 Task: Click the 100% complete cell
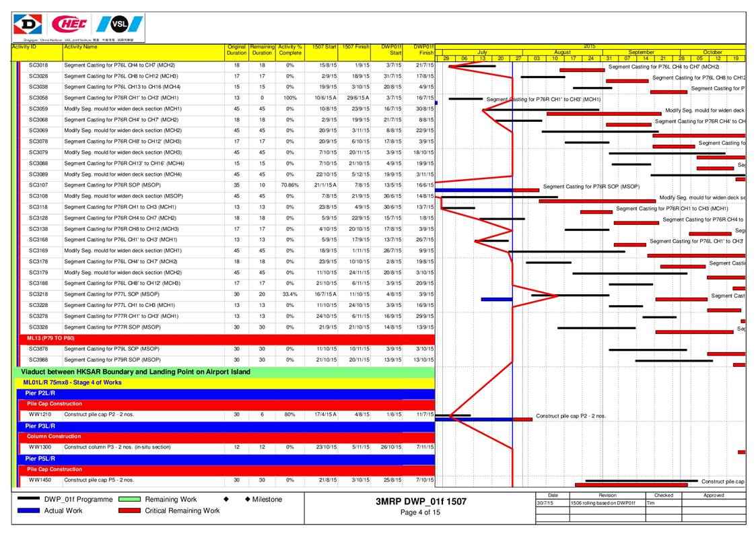click(x=289, y=98)
